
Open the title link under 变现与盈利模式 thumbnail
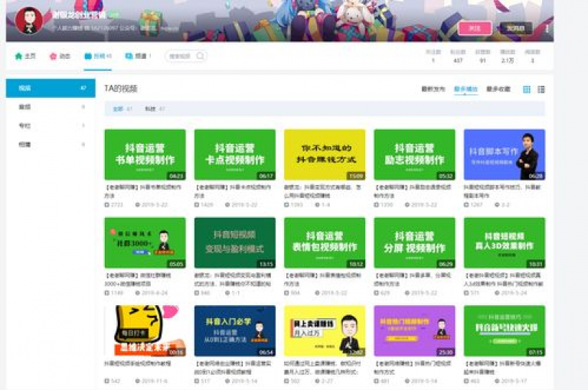[x=233, y=279]
